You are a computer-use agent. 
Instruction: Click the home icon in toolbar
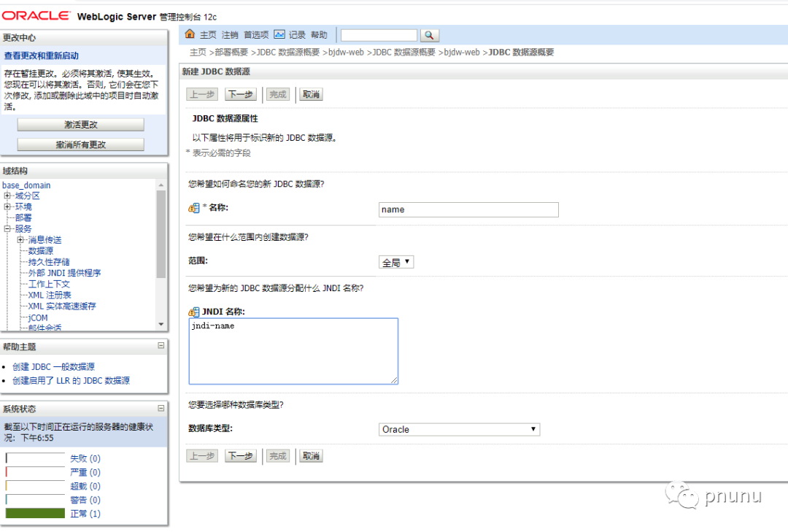coord(190,34)
